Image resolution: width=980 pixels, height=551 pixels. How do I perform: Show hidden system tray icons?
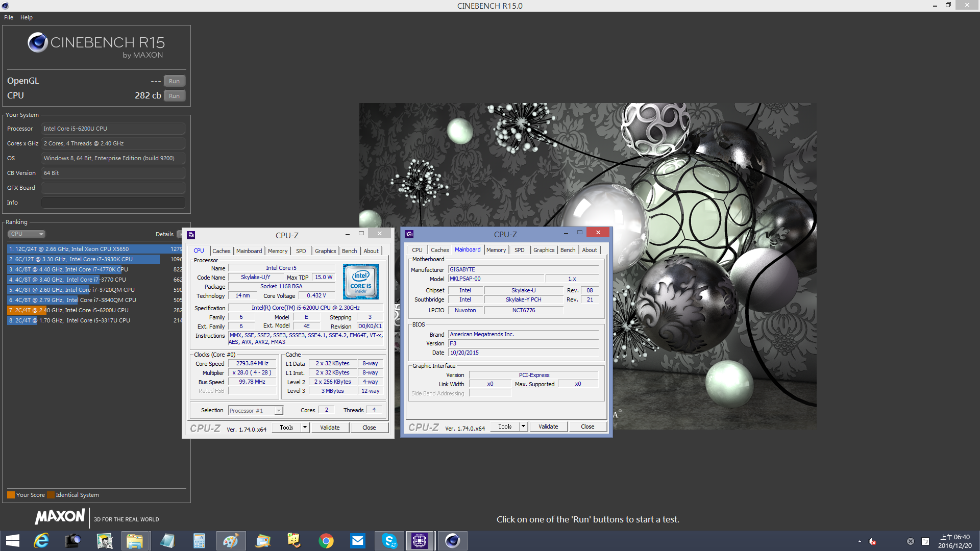click(x=860, y=541)
